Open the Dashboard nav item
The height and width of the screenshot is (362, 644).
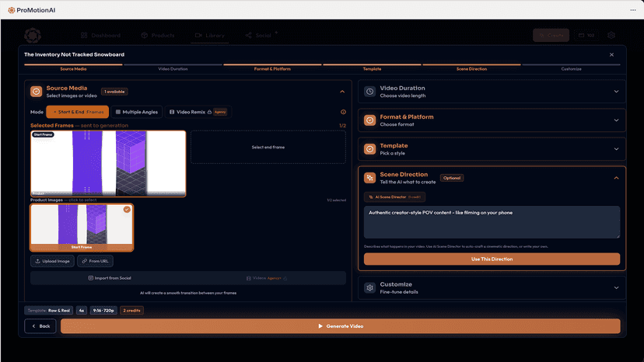[x=100, y=35]
